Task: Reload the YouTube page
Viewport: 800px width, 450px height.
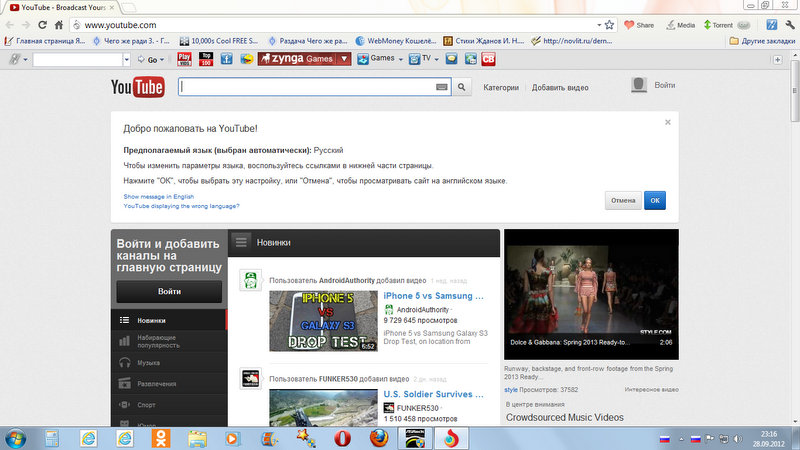Action: click(x=42, y=24)
